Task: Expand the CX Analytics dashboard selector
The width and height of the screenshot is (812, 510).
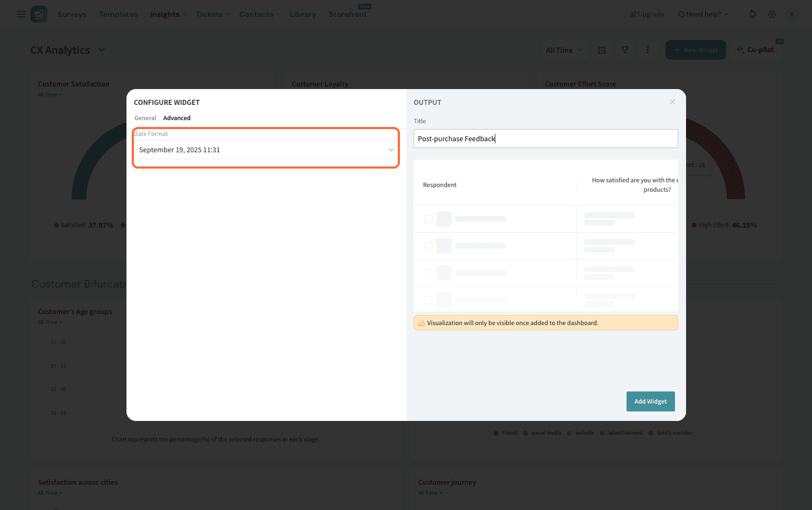Action: pos(102,50)
